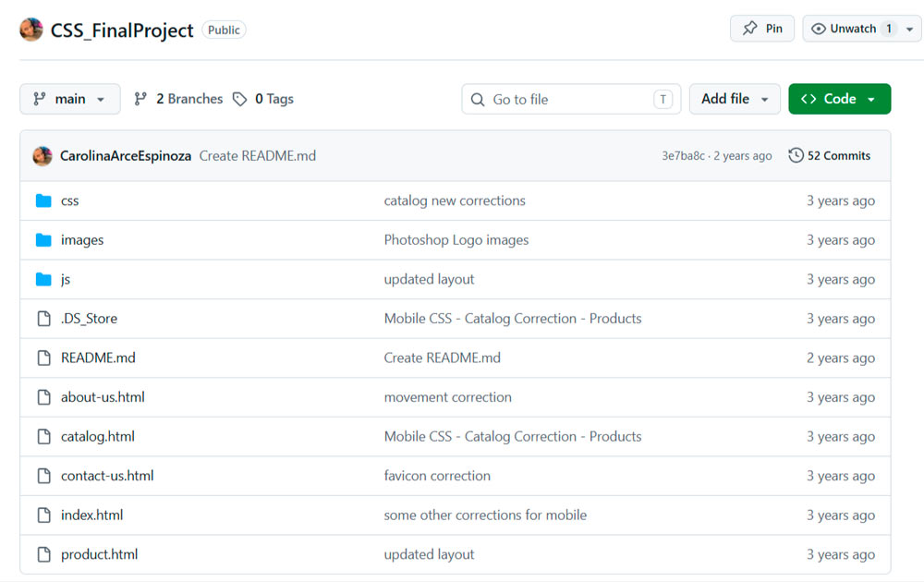Open catalog.html row's Mobile CSS commit message
Viewport: 924px width, 582px height.
513,436
